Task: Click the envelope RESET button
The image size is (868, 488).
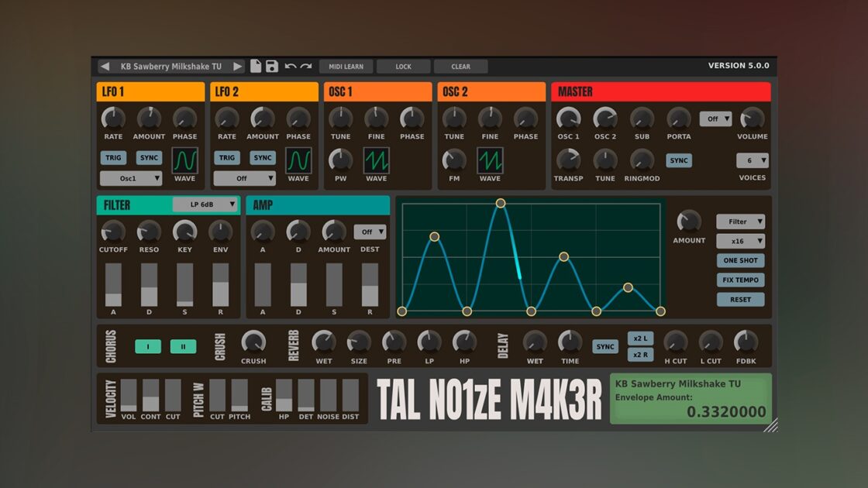Action: click(741, 299)
